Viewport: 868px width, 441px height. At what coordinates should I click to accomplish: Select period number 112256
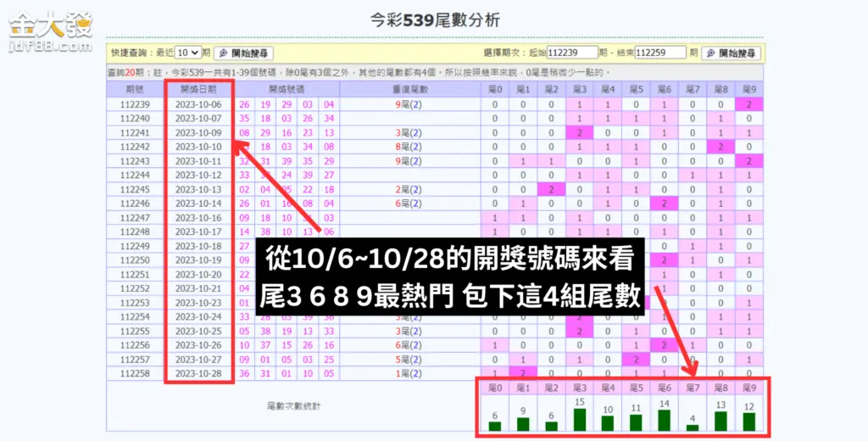pos(135,345)
